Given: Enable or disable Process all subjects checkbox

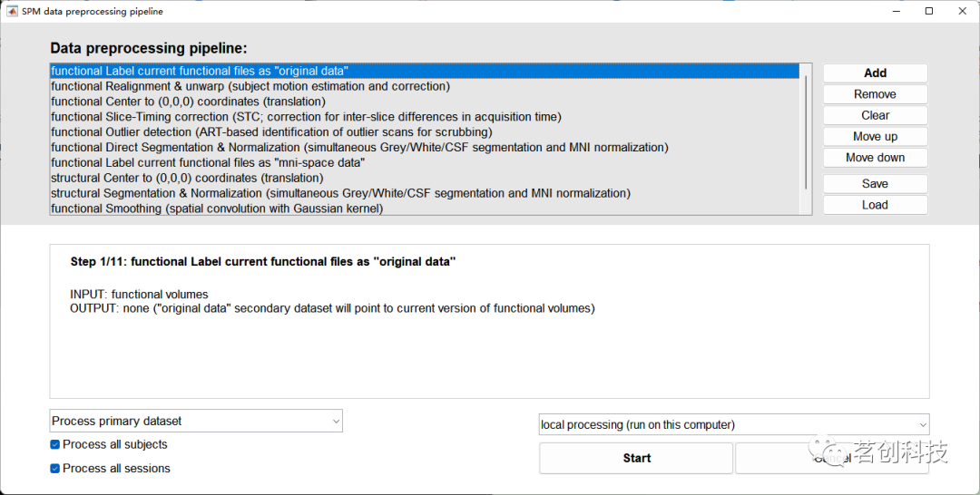Looking at the screenshot, I should tap(55, 444).
